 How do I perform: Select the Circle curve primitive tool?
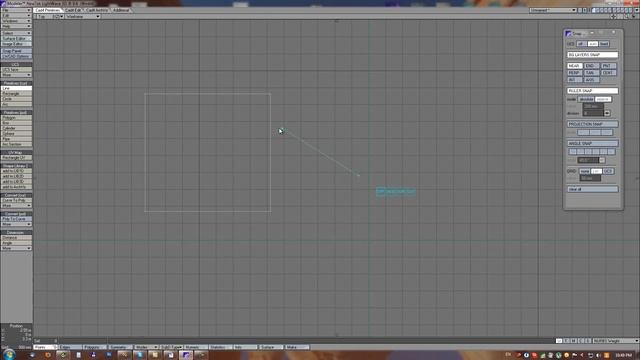pyautogui.click(x=16, y=99)
